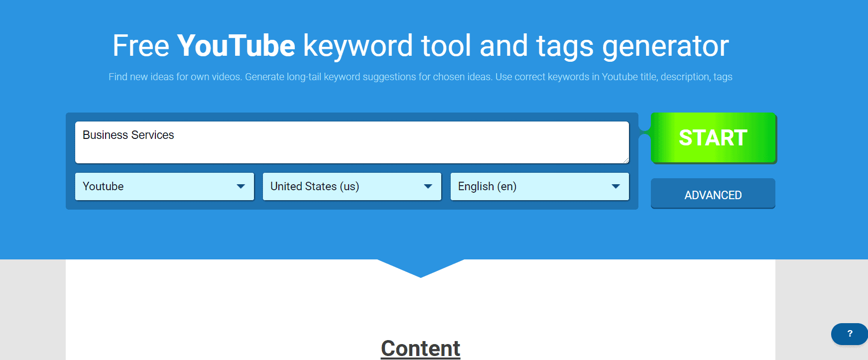Click the question mark help button
The image size is (868, 360).
pyautogui.click(x=850, y=334)
